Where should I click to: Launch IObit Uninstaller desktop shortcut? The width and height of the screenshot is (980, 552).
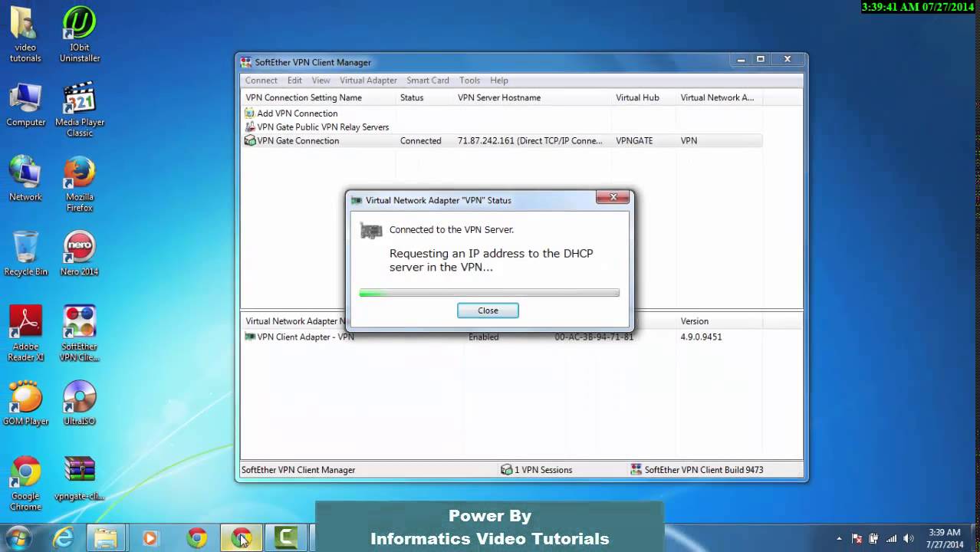click(80, 34)
